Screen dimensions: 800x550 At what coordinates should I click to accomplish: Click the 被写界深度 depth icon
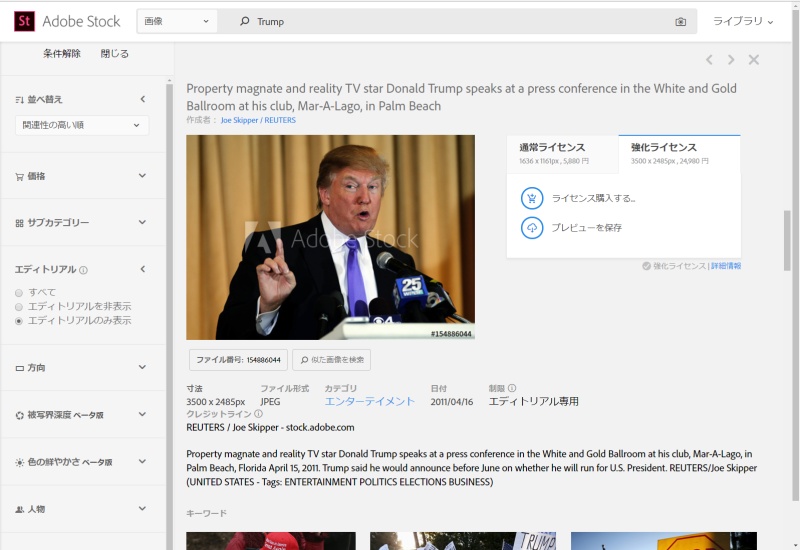click(19, 415)
